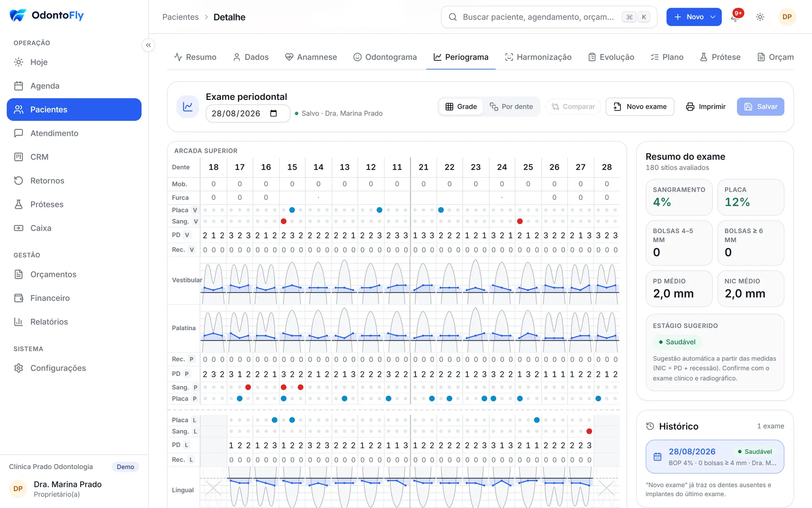Image resolution: width=812 pixels, height=508 pixels.
Task: Open the Novo dropdown button
Action: coord(694,17)
